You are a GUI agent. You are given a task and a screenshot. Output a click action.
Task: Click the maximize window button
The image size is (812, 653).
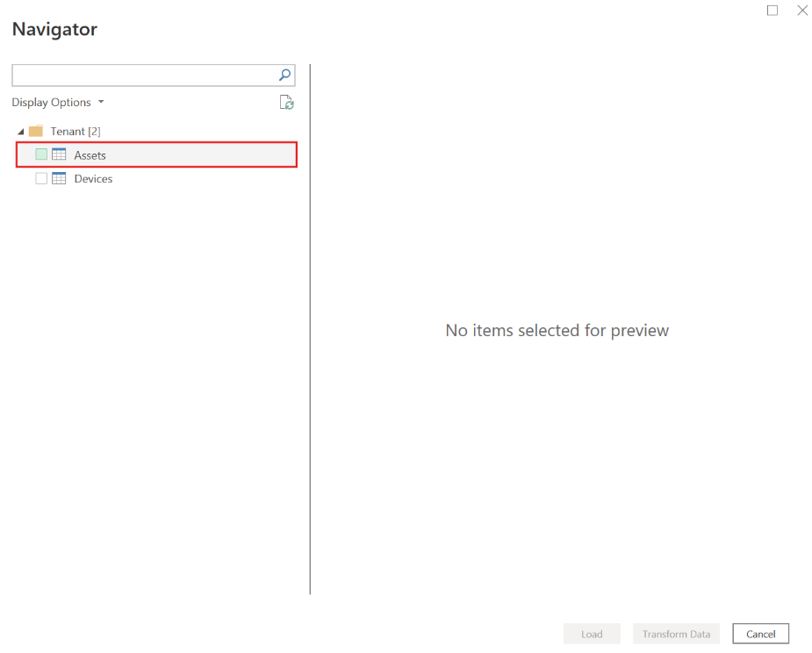coord(772,10)
